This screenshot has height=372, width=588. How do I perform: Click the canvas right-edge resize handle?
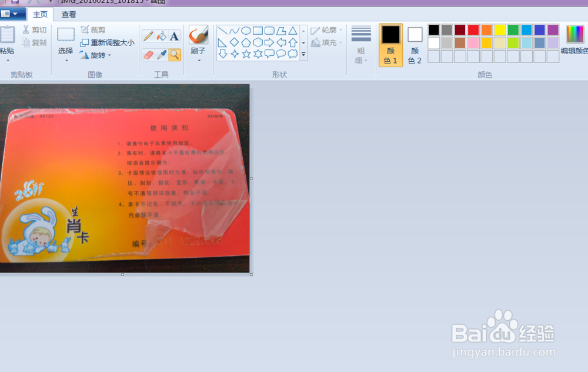(x=251, y=179)
